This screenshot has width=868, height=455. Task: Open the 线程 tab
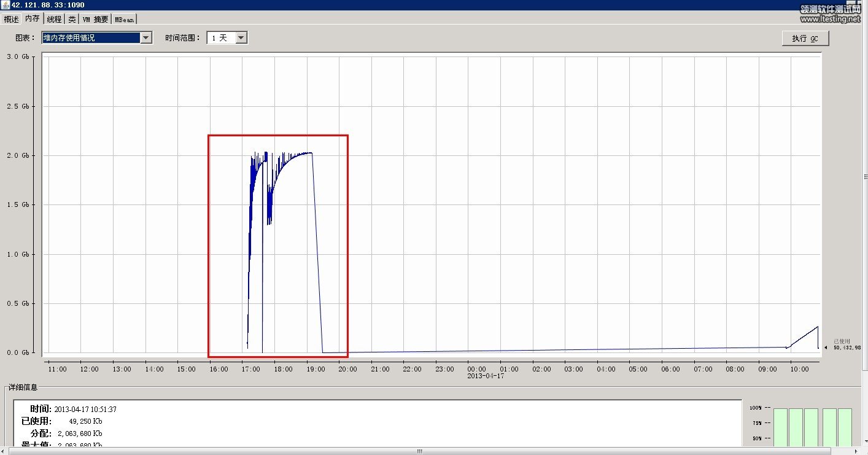(x=54, y=19)
